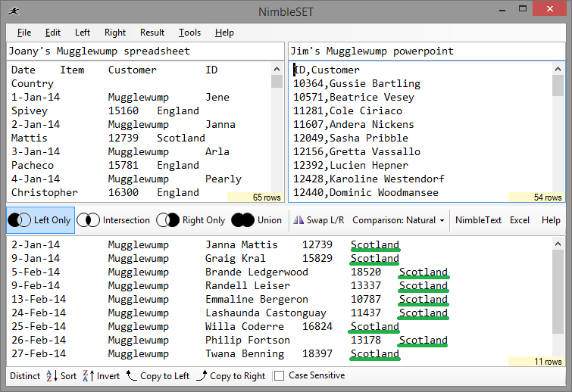Click the "65 rows" counter in left pane

[x=255, y=197]
